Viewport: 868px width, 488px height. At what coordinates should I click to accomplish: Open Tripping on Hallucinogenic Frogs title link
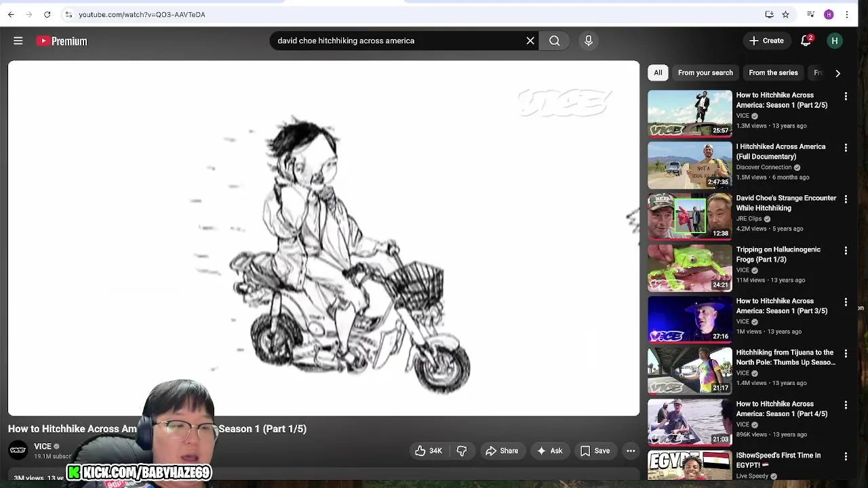(778, 254)
